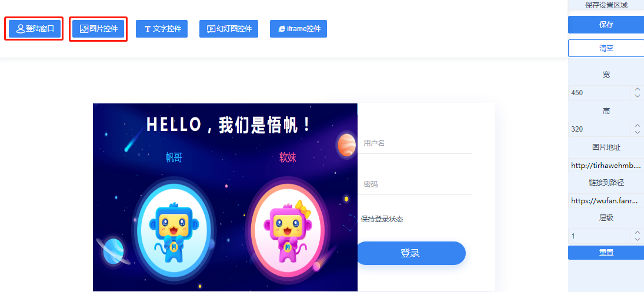
Task: Add the iframe控件 widget
Action: 299,29
